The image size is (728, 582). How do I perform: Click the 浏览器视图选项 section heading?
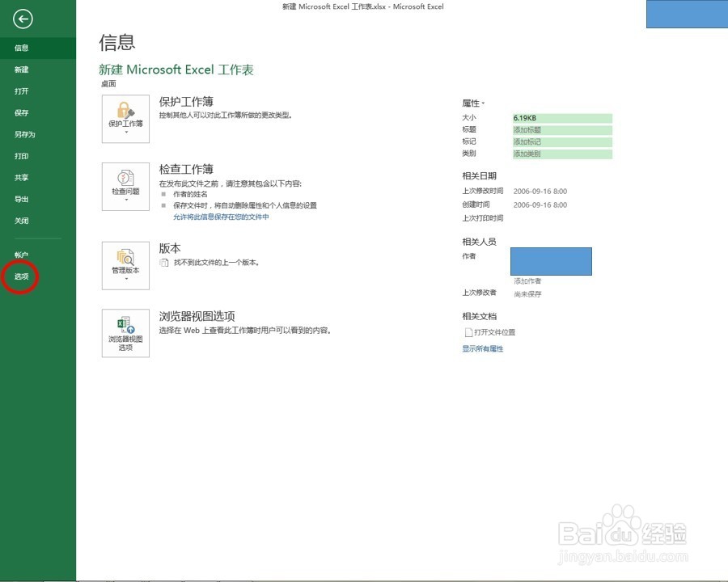coord(197,316)
